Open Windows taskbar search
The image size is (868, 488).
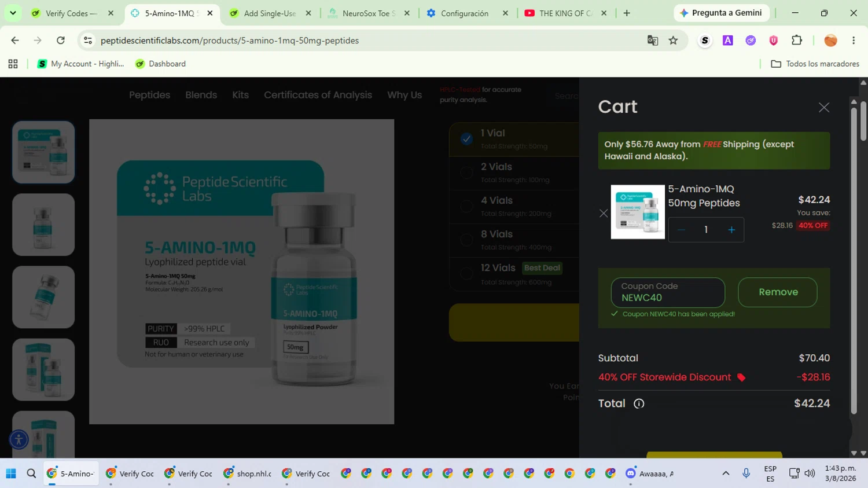coord(31,474)
